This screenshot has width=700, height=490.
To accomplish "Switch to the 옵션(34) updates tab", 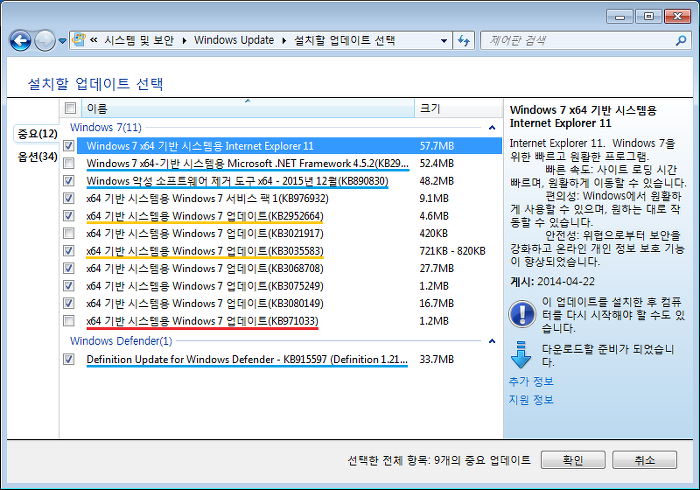I will tap(38, 157).
